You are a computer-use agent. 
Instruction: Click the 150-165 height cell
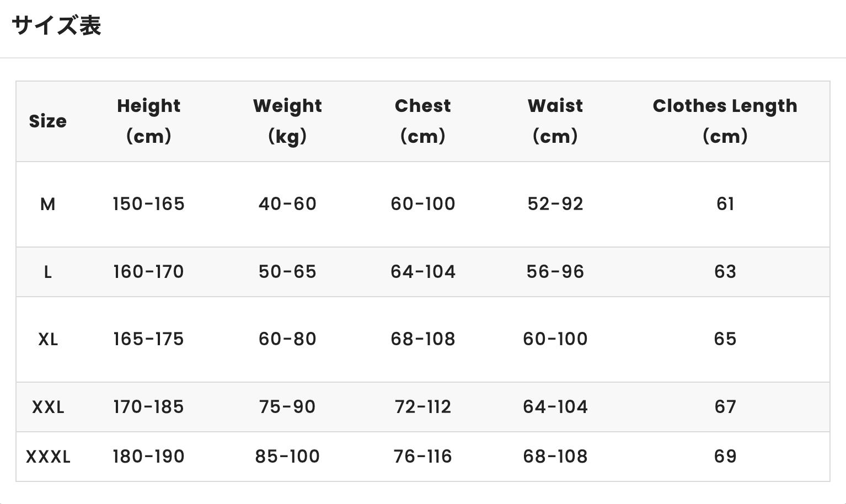[148, 204]
